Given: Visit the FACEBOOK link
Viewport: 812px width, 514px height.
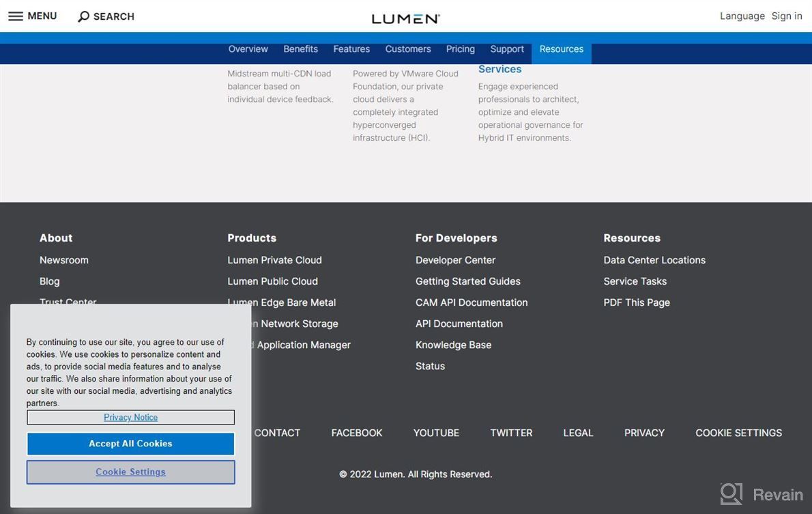Looking at the screenshot, I should tap(357, 433).
